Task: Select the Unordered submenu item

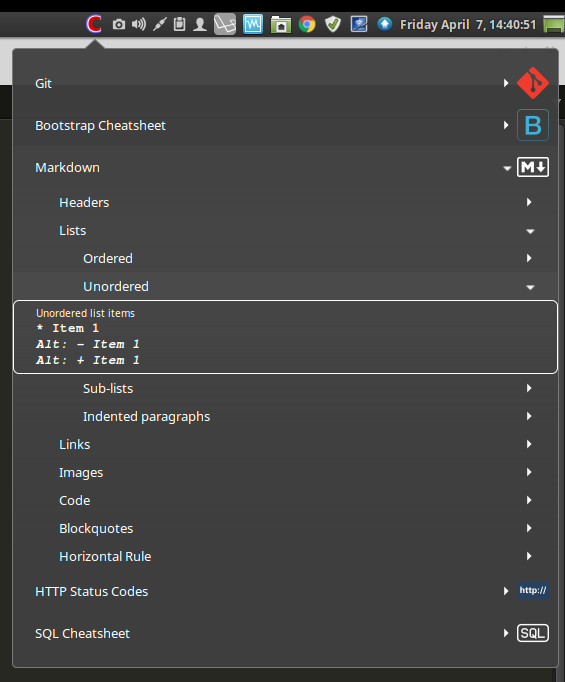Action: tap(285, 286)
